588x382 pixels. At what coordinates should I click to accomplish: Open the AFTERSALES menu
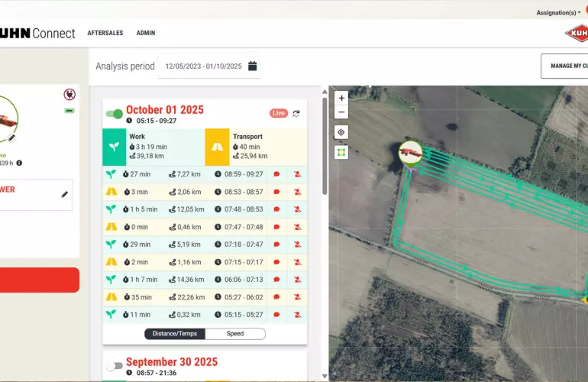pos(105,34)
